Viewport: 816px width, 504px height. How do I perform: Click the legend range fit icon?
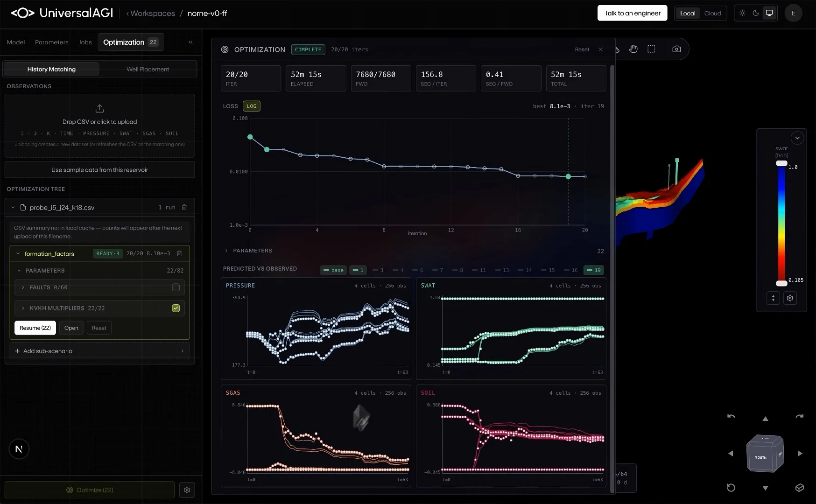[773, 298]
